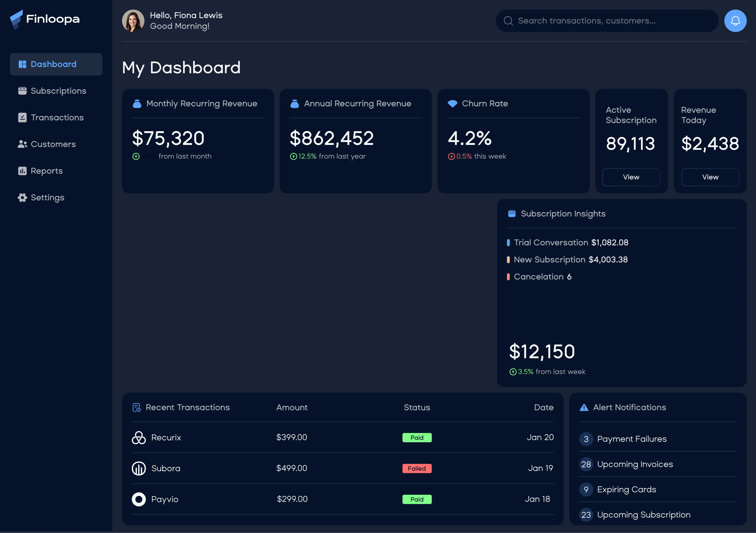The height and width of the screenshot is (533, 756).
Task: Click the Jan 19 date
Action: [541, 468]
